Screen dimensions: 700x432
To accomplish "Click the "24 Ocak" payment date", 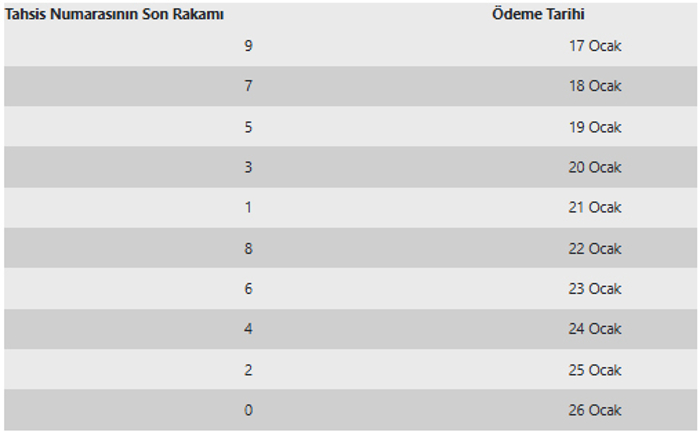I will (x=595, y=329).
